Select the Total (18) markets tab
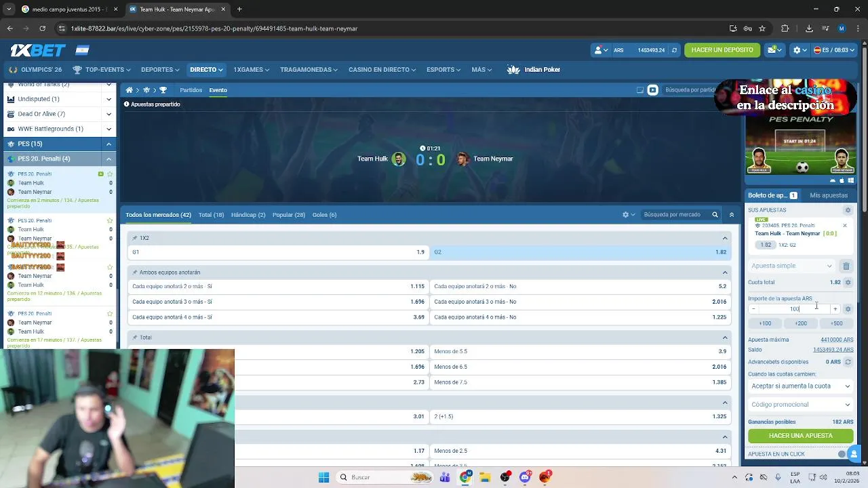 click(x=211, y=215)
